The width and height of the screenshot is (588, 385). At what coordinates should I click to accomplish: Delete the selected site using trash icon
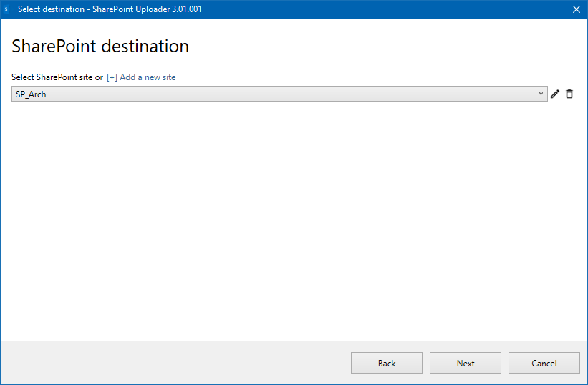point(569,94)
